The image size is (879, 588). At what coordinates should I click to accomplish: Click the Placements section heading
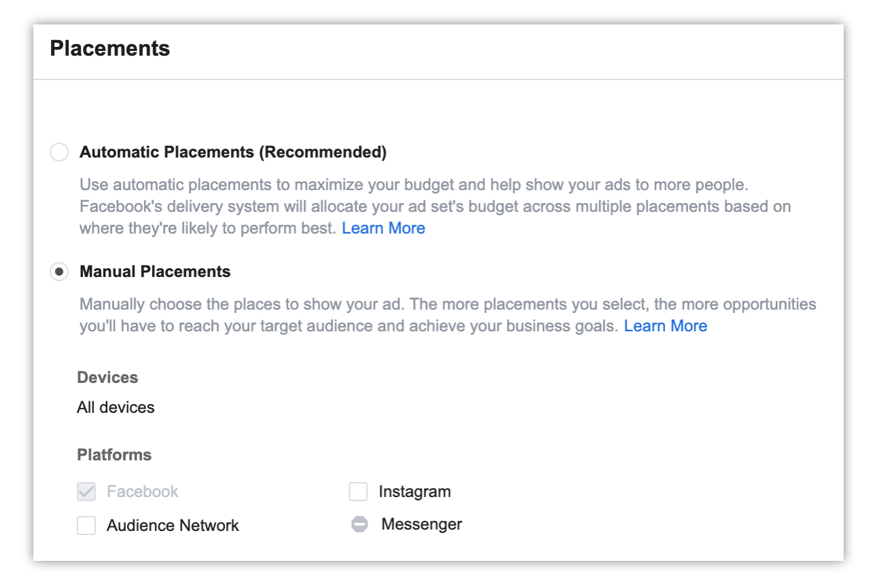[110, 49]
